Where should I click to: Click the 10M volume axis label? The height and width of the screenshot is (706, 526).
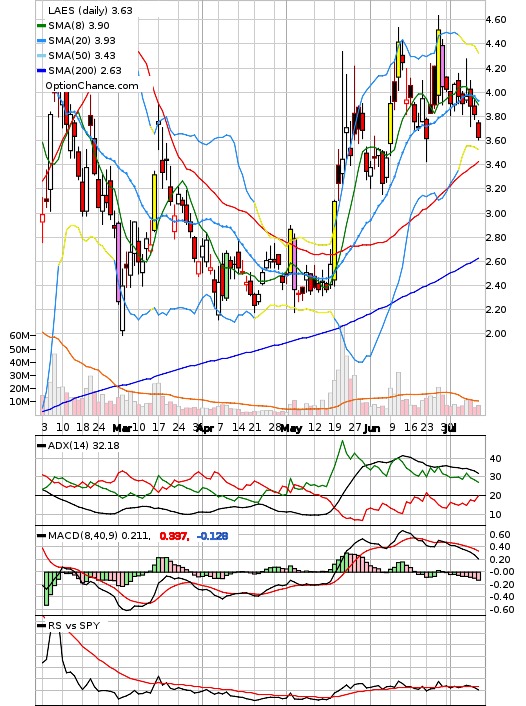coord(20,401)
